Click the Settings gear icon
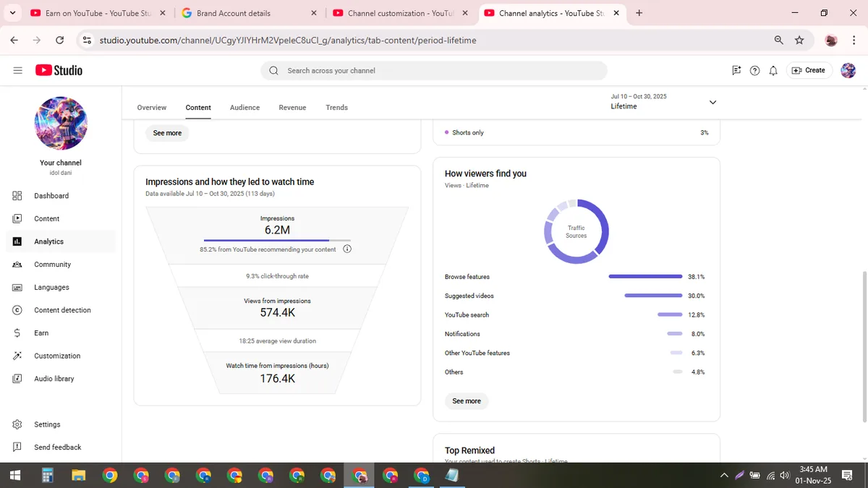868x488 pixels. [x=17, y=424]
